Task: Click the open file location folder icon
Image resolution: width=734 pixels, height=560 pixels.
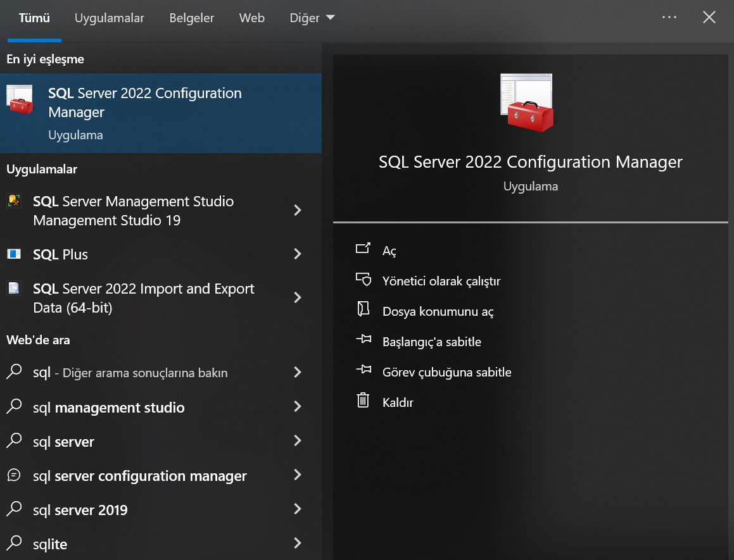Action: [363, 310]
